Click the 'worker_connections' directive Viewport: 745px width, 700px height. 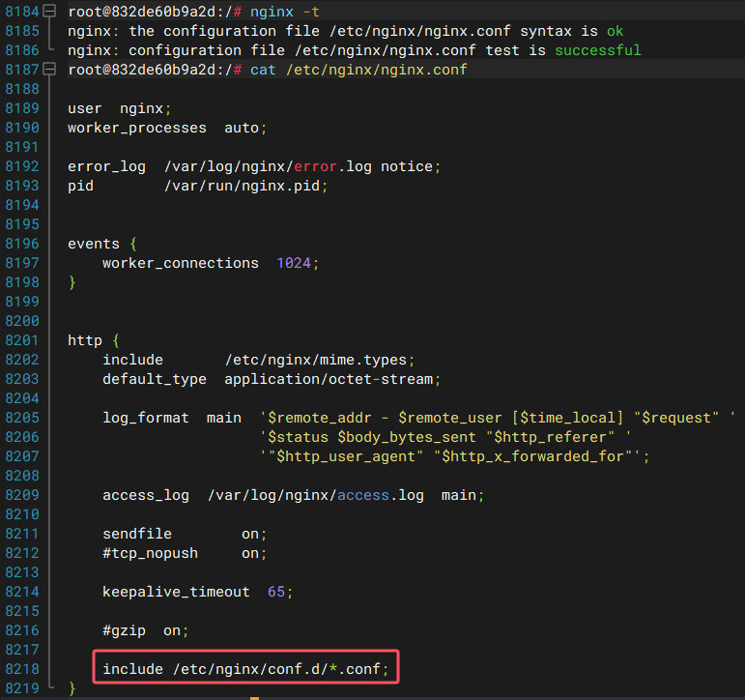pyautogui.click(x=181, y=263)
